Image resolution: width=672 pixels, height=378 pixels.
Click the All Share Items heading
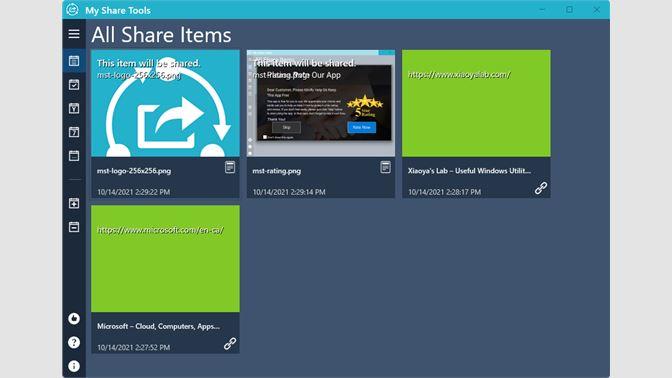(161, 35)
